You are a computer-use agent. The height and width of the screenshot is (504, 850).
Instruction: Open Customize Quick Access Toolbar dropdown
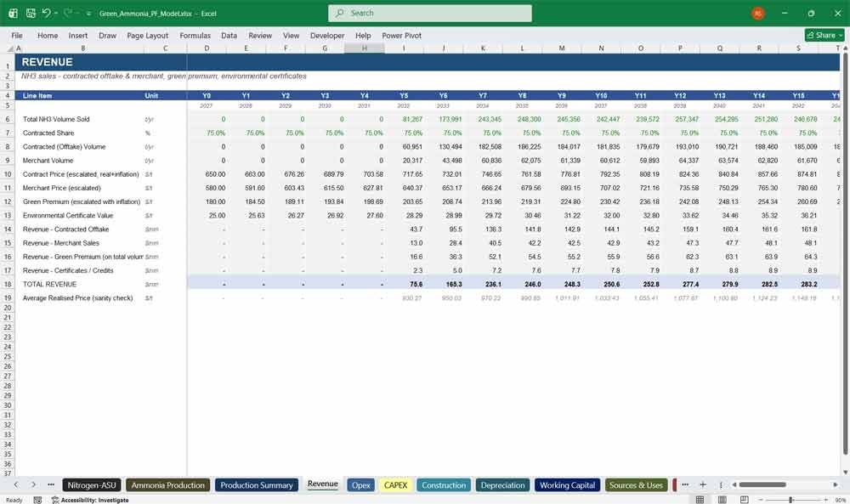[88, 14]
